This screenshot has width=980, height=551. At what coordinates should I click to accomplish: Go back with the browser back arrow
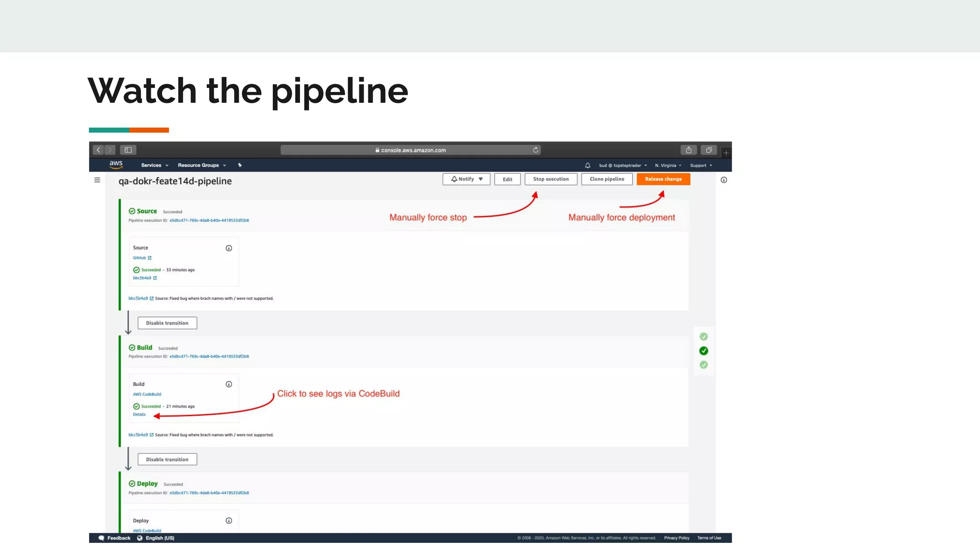coord(98,150)
